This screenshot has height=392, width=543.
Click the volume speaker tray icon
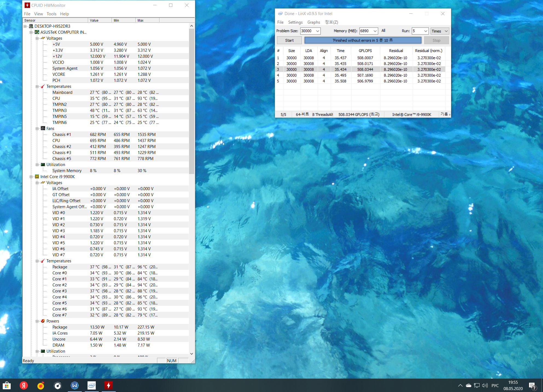click(485, 385)
